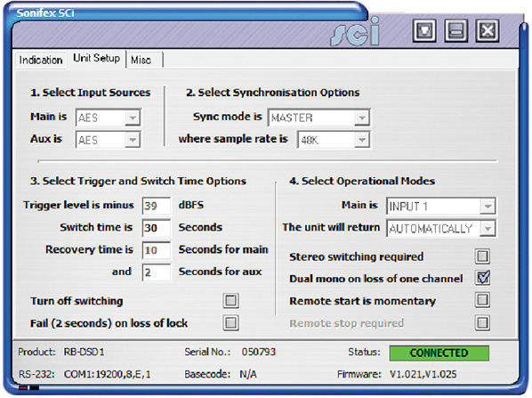Tick the Remote stop required checkbox
This screenshot has height=398, width=532.
point(482,322)
